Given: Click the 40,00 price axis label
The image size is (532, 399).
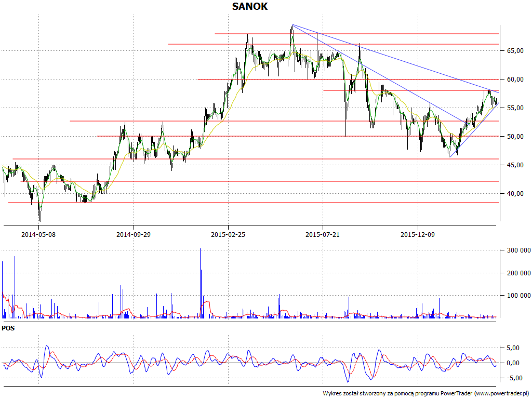Looking at the screenshot, I should point(515,193).
